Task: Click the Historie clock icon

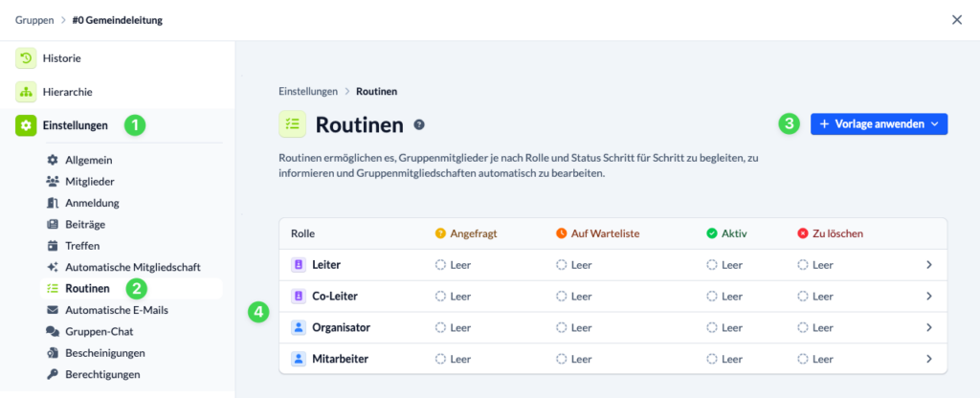Action: [26, 58]
